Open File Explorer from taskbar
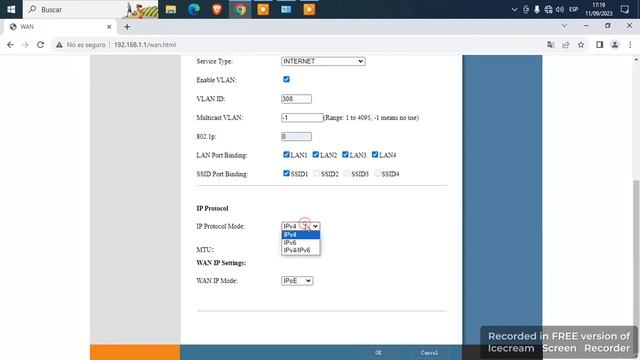This screenshot has height=360, width=640. (x=171, y=9)
